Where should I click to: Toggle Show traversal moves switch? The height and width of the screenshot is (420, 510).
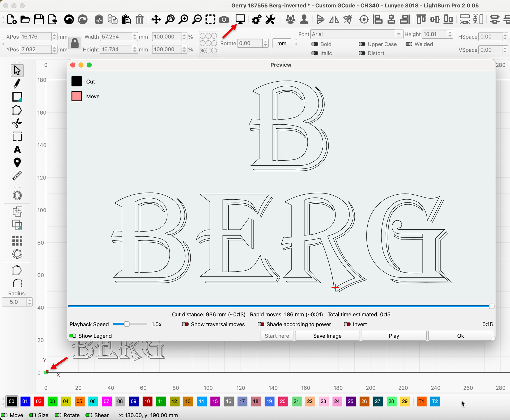tap(185, 324)
